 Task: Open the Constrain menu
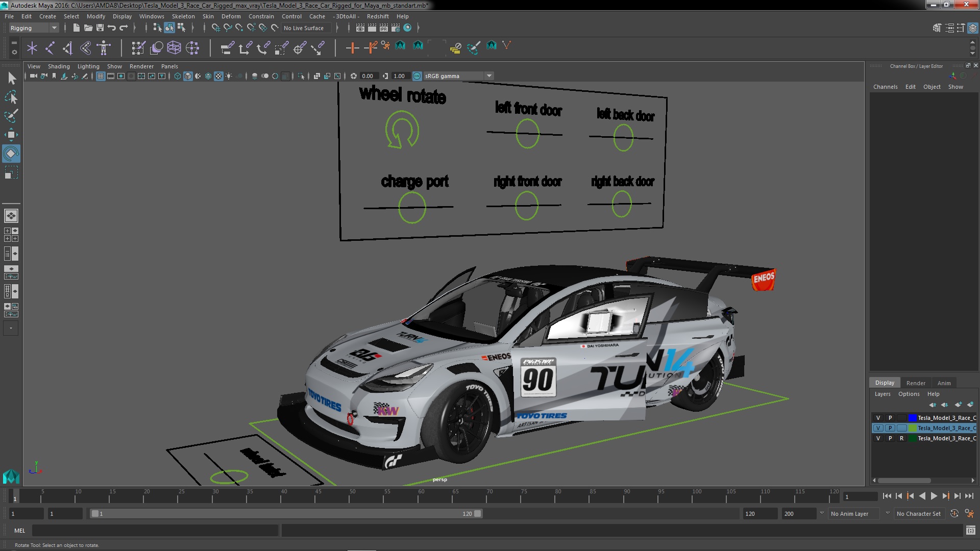coord(261,16)
